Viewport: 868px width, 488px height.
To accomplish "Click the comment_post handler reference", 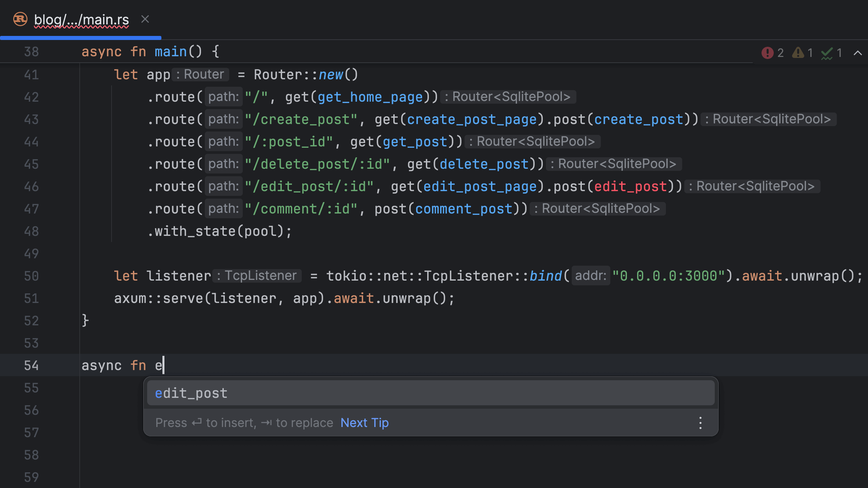I will click(x=463, y=209).
